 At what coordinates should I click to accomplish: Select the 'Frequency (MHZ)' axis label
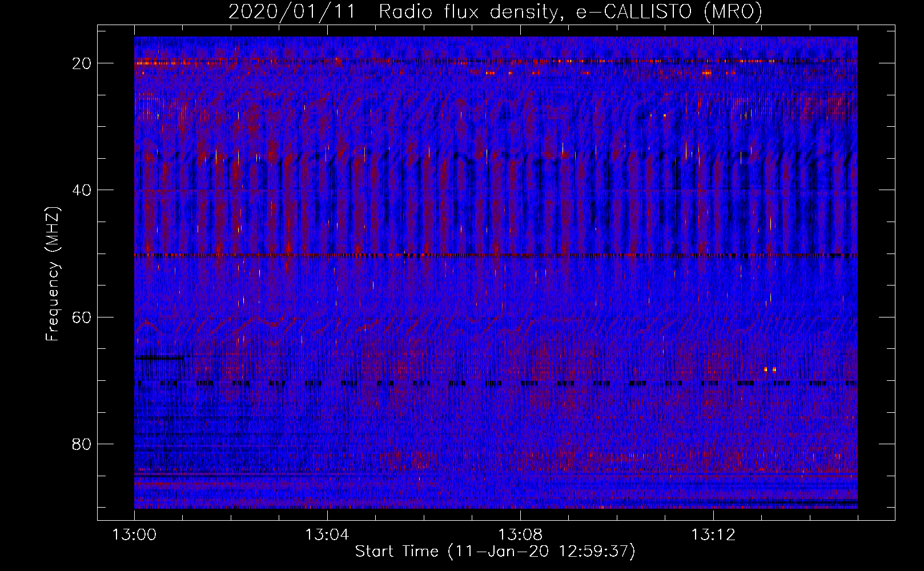coord(53,274)
